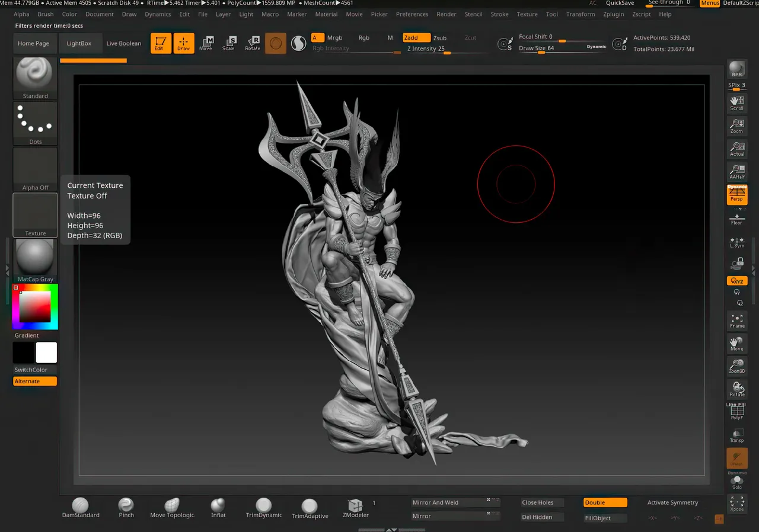Click the Scroll hand icon

tap(737, 102)
